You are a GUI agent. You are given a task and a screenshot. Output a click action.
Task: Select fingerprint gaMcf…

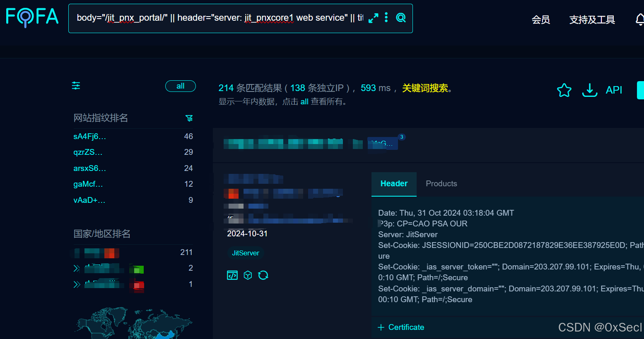[x=88, y=184]
